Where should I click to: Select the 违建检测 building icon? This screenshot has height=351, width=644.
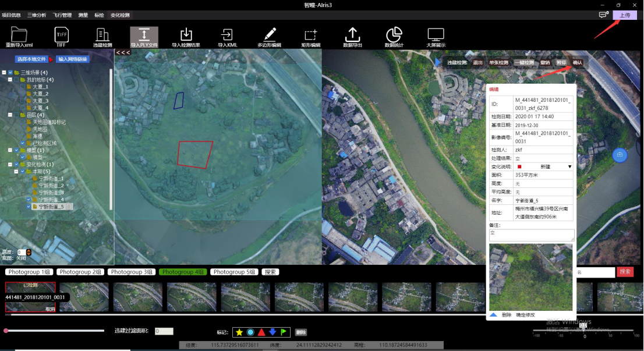coord(102,34)
